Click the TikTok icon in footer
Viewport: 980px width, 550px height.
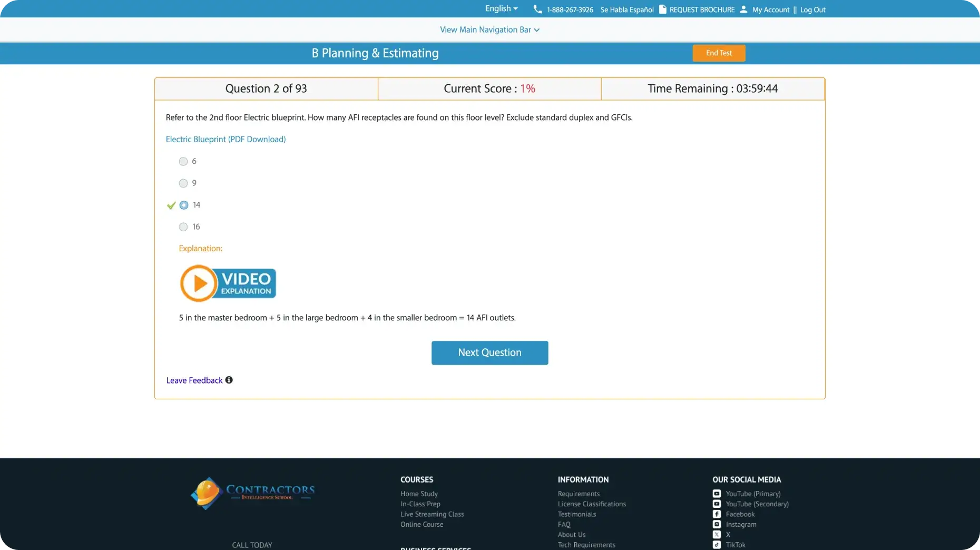[717, 545]
